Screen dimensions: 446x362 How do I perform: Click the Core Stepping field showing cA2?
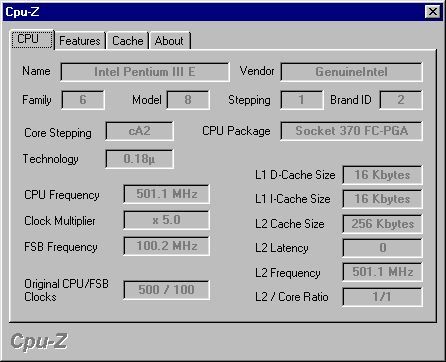[x=139, y=131]
